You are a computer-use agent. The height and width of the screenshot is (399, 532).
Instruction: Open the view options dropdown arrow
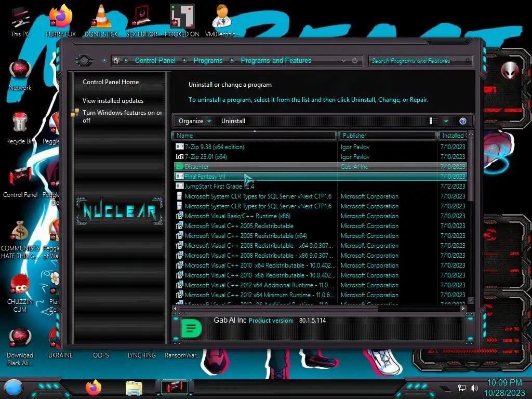point(446,121)
